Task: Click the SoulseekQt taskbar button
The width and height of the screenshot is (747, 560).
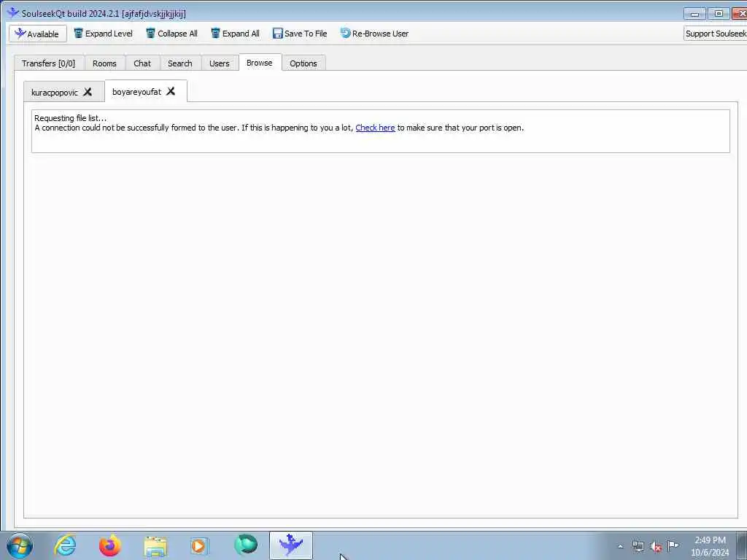Action: click(x=291, y=545)
